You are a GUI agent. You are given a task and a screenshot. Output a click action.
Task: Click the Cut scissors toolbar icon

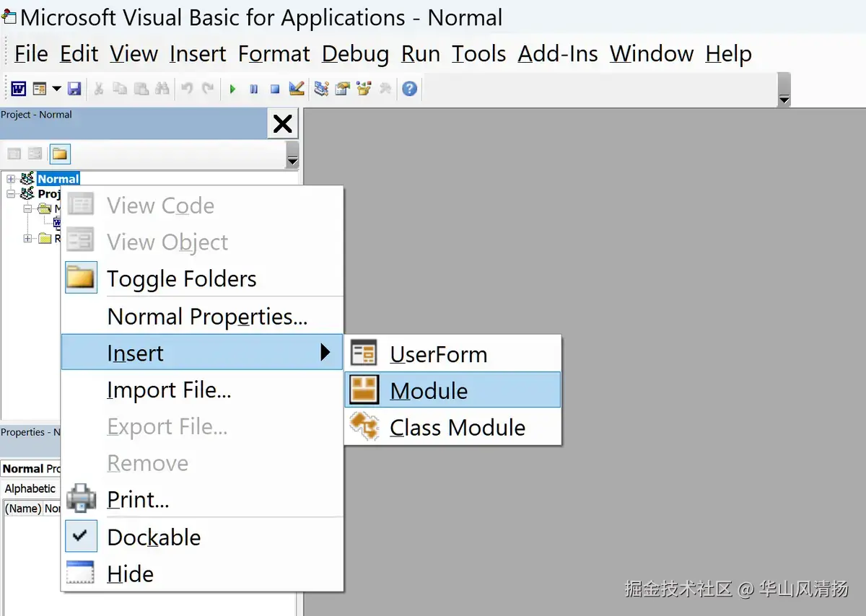coord(99,89)
